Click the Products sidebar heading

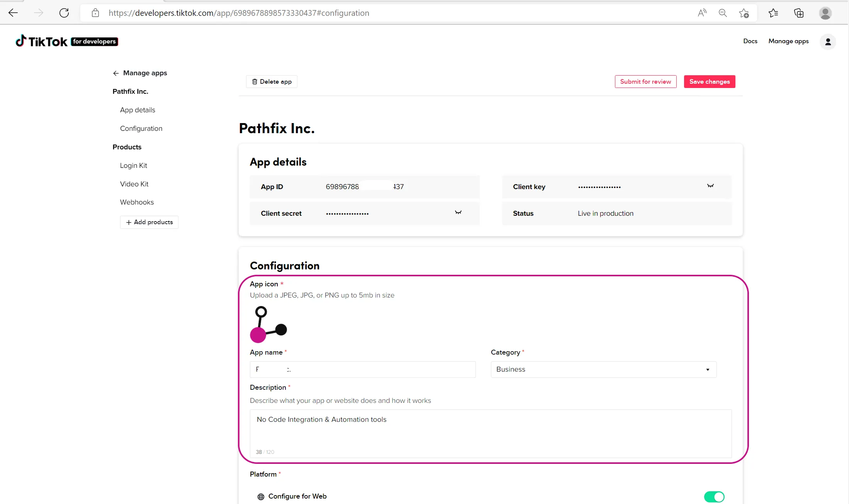coord(127,147)
